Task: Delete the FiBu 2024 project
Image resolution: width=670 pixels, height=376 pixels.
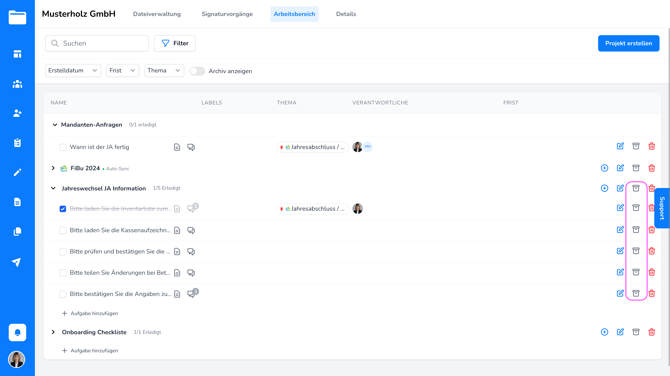Action: pos(652,168)
